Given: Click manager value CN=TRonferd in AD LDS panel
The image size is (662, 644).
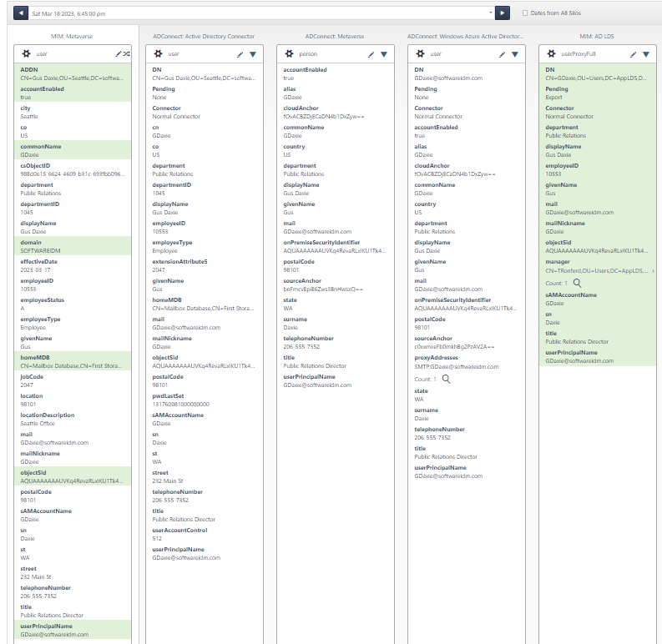Looking at the screenshot, I should click(597, 271).
